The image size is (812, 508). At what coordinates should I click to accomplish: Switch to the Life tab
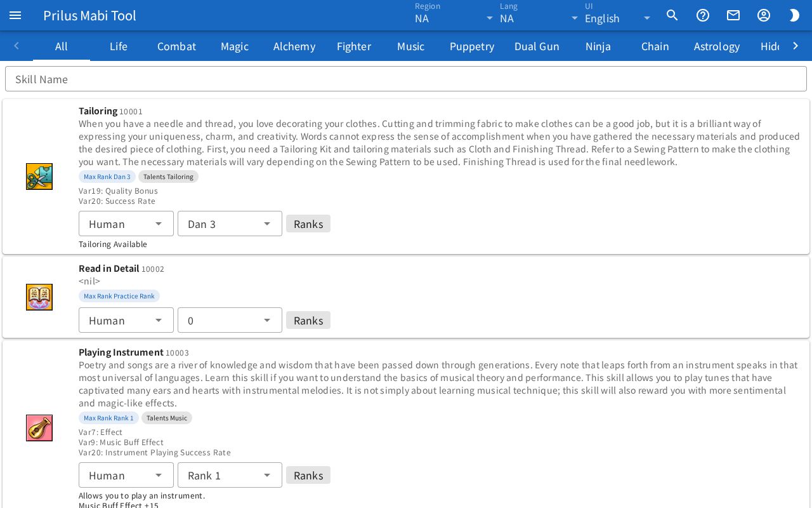[x=119, y=46]
